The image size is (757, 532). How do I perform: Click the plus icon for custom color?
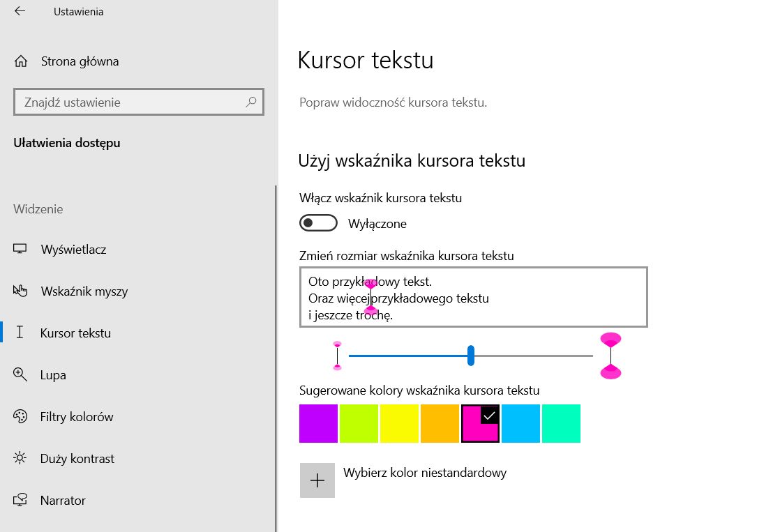click(317, 480)
